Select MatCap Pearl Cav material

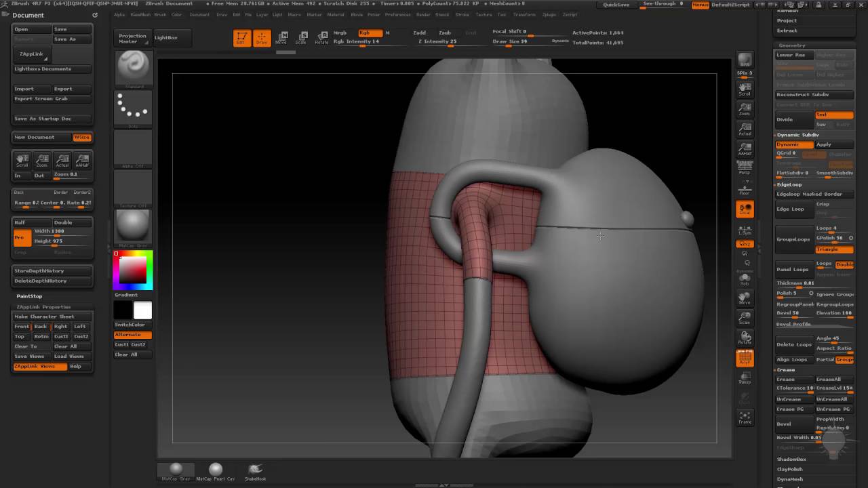pyautogui.click(x=216, y=471)
